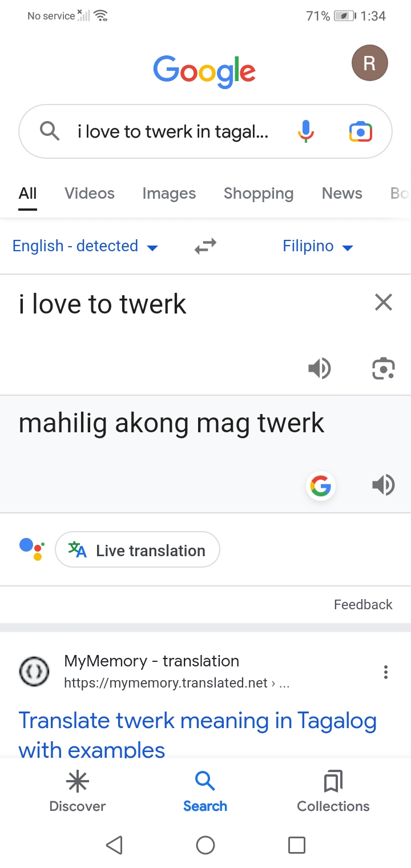Expand the Filipino target language dropdown
411x868 pixels.
[317, 246]
